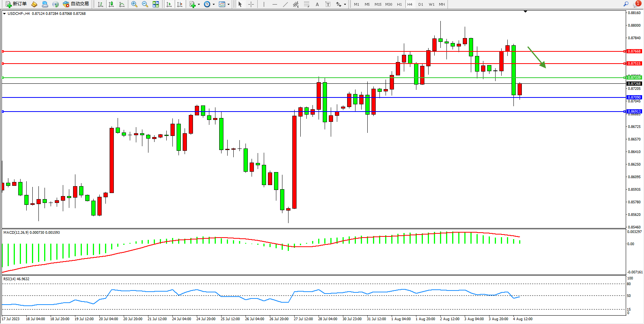Open the indicators list dropdown arrow
The image size is (644, 324).
coord(199,5)
